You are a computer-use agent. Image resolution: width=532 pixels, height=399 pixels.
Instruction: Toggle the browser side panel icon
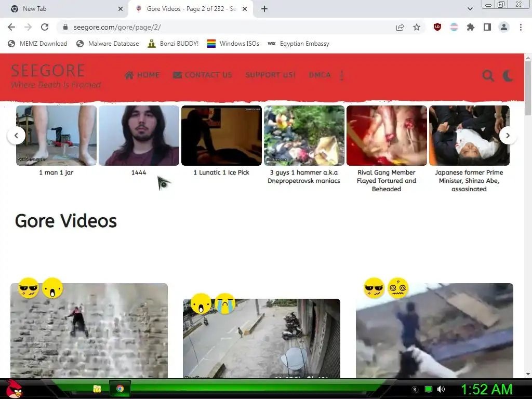[x=487, y=27]
